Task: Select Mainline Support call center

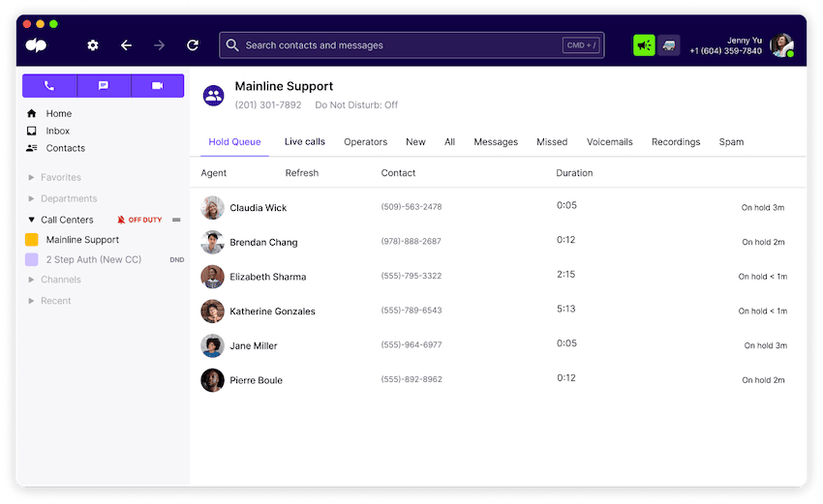Action: coord(82,240)
